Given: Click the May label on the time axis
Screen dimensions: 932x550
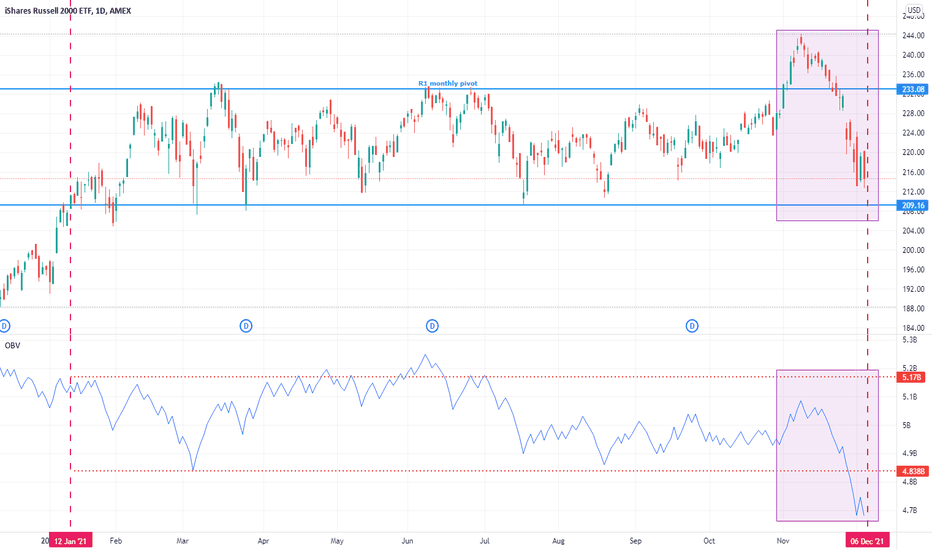Looking at the screenshot, I should [x=337, y=541].
